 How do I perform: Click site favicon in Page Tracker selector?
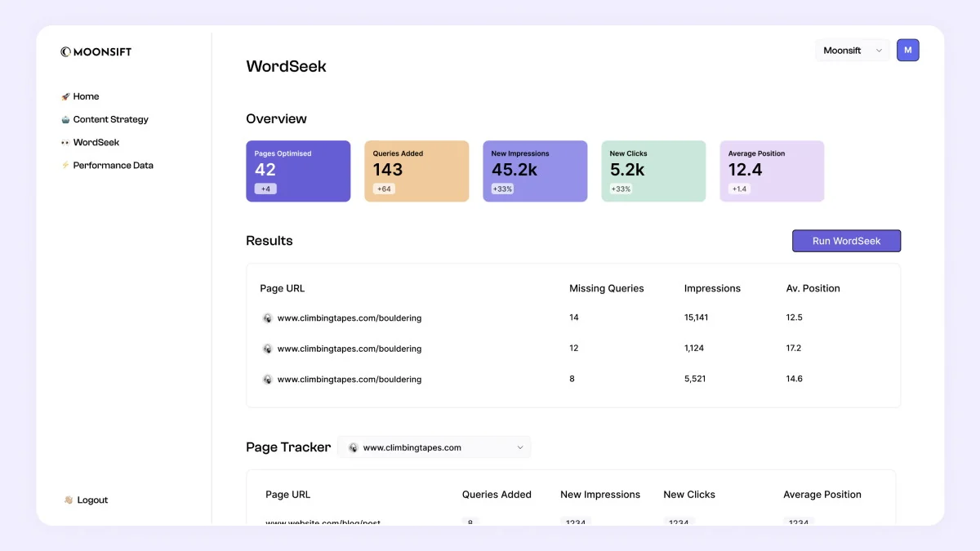pos(354,447)
